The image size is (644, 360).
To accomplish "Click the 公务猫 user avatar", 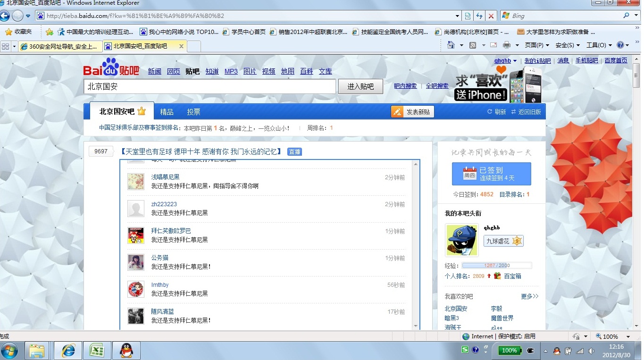I will [x=136, y=262].
